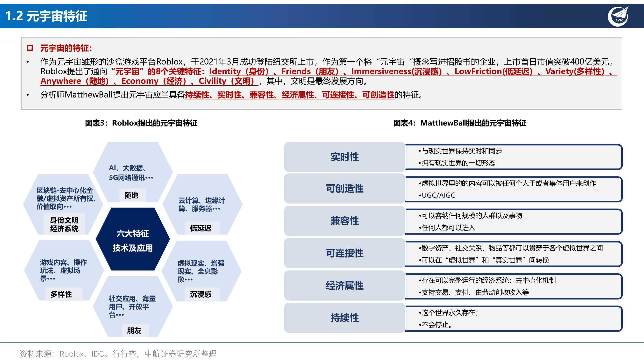Click the dark center hexagon 六大特征 技术及应用

tap(133, 239)
